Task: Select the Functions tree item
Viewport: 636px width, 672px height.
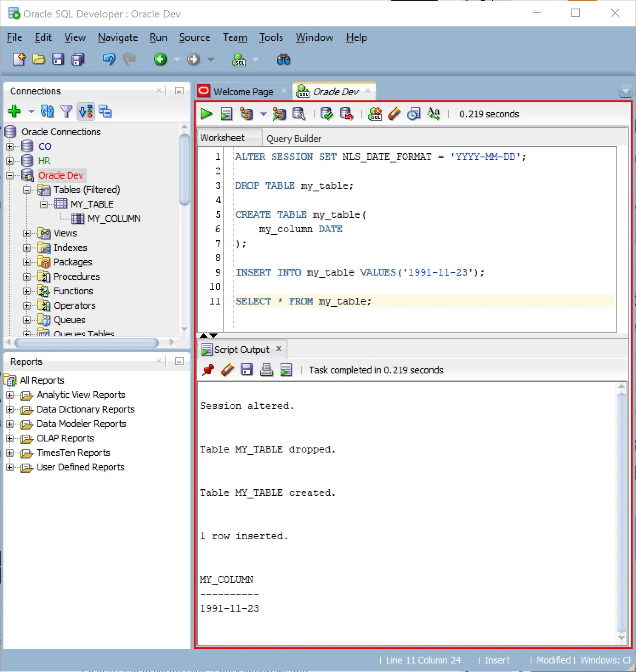Action: tap(73, 291)
